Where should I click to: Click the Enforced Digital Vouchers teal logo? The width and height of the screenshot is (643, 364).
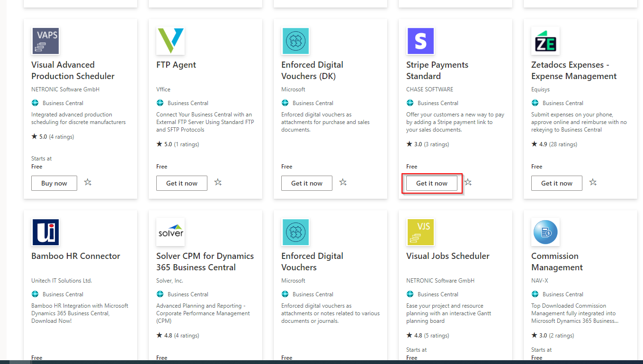point(295,232)
